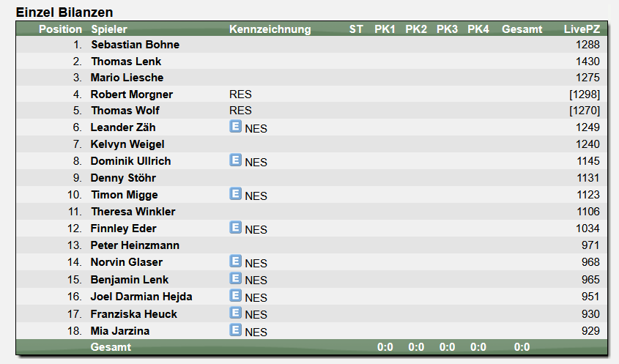Click the E icon next to Leander Zäh

tap(235, 126)
